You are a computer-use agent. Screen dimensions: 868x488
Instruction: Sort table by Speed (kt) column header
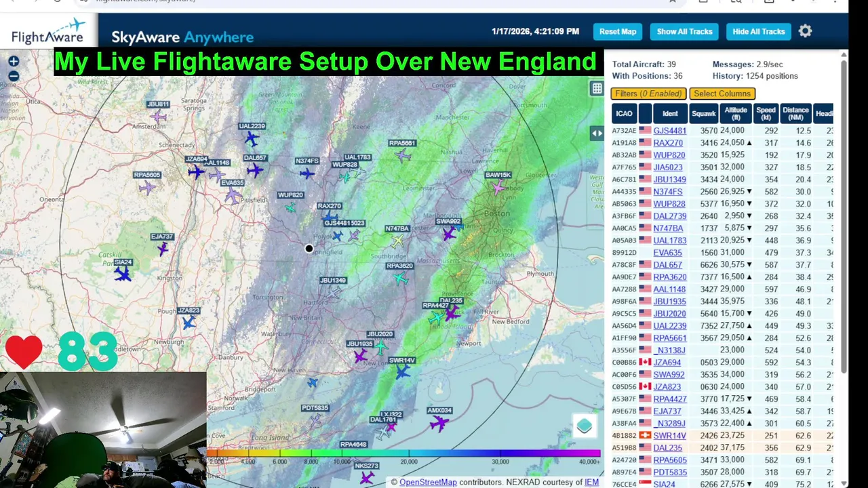click(x=766, y=113)
